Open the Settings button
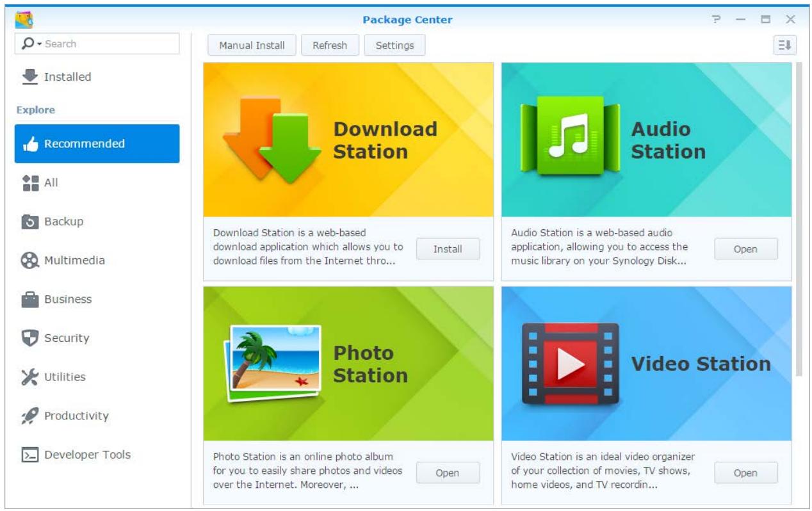Viewport: 812px width, 511px height. pos(394,45)
